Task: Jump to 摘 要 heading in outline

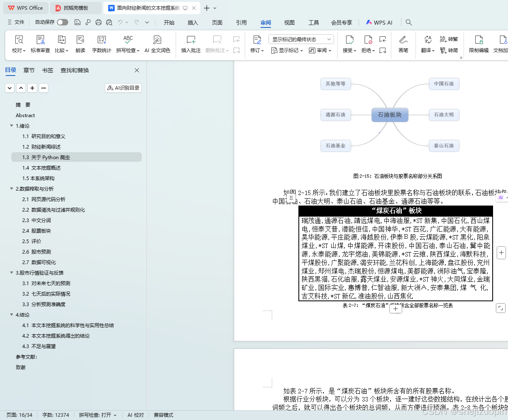Action: point(23,105)
